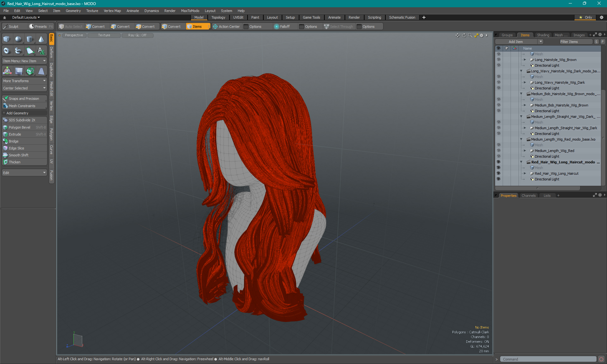607x364 pixels.
Task: Select the Cone primitive tool
Action: 41,39
